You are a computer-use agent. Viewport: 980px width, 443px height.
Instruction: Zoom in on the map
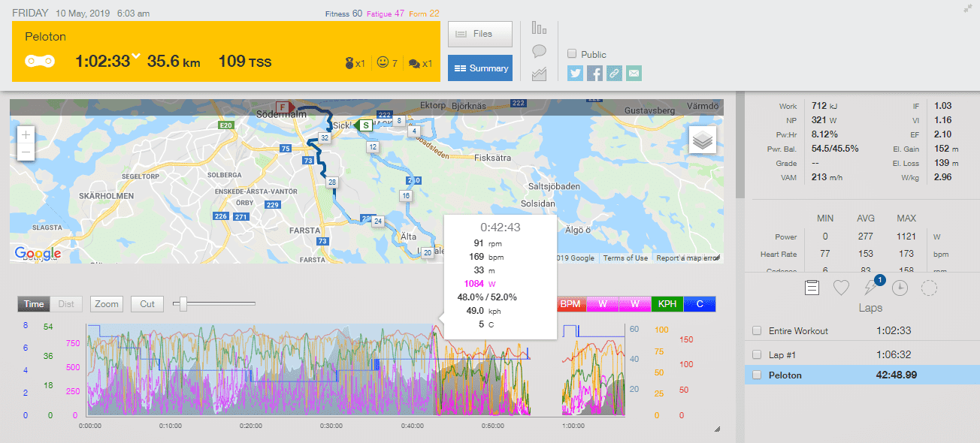[26, 135]
